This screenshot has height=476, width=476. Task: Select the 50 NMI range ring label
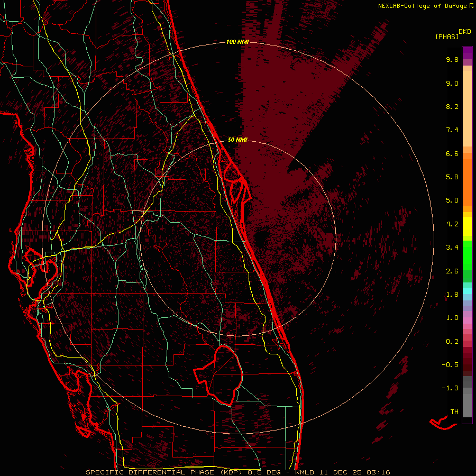coord(237,140)
